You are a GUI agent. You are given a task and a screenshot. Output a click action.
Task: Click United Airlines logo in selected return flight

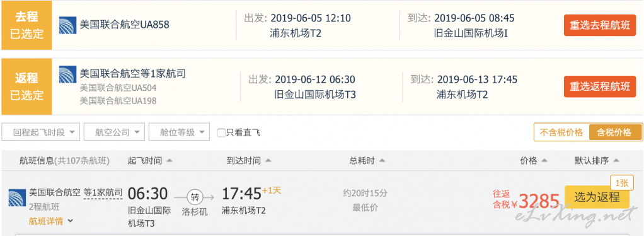click(68, 74)
